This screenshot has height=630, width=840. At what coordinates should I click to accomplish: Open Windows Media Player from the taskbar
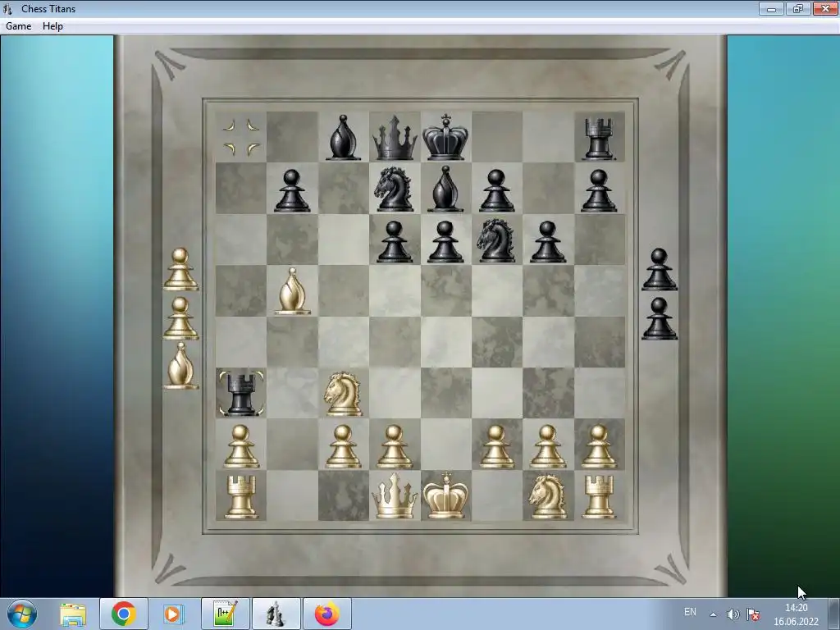pyautogui.click(x=172, y=614)
